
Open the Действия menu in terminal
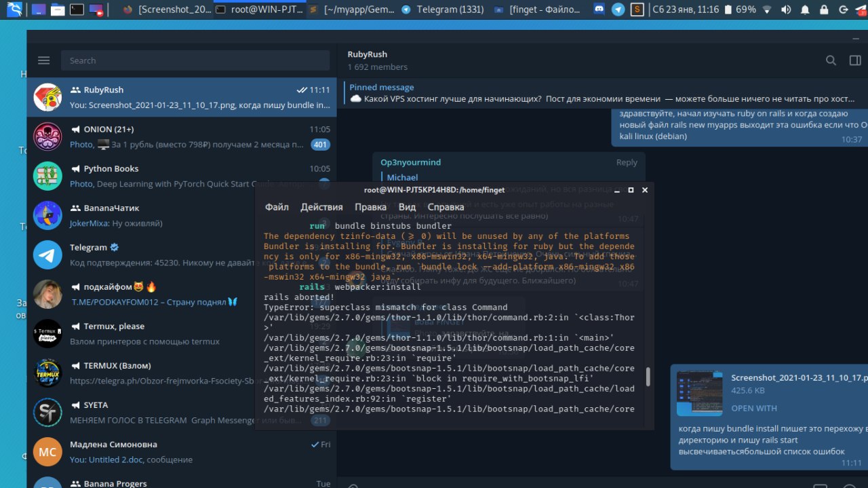tap(321, 207)
